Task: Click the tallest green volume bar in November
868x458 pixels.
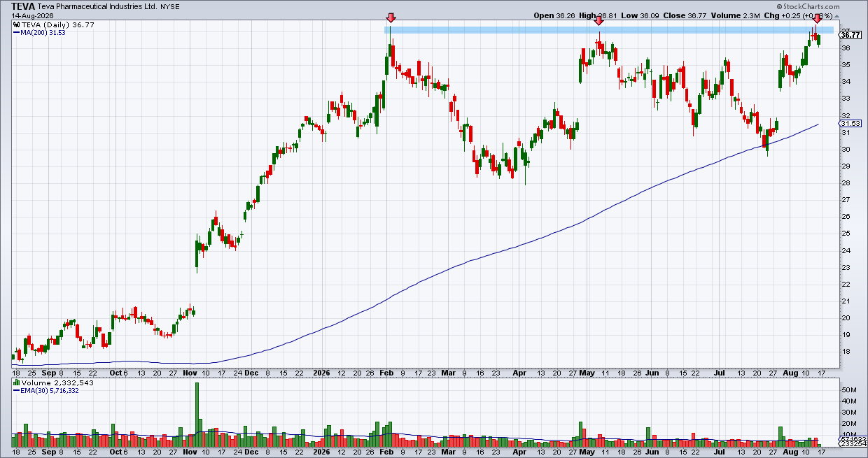Action: (196, 415)
